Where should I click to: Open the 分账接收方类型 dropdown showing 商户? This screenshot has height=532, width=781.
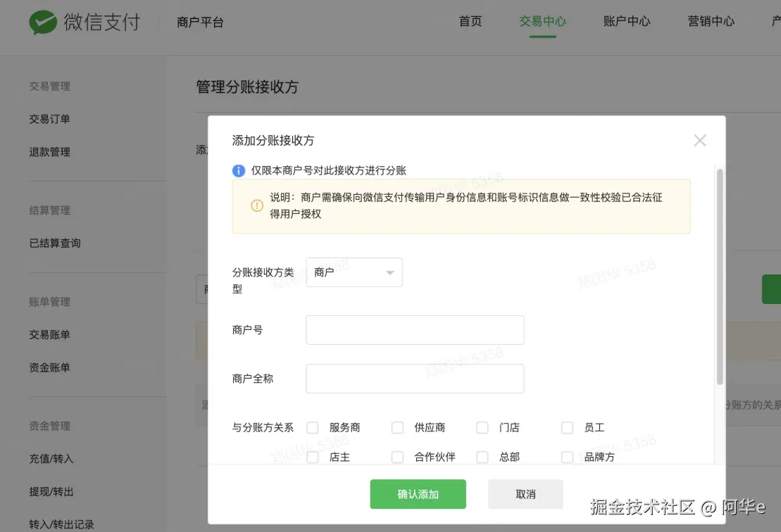354,272
